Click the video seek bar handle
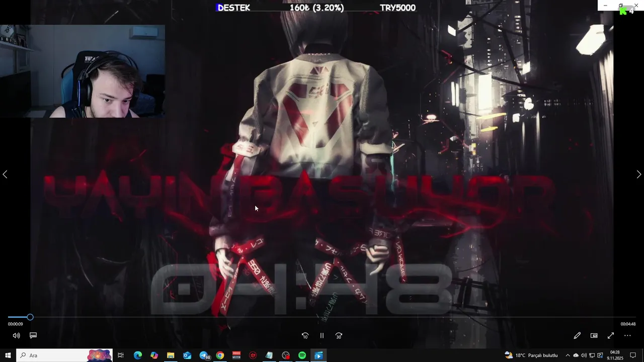The image size is (644, 362). pyautogui.click(x=30, y=317)
